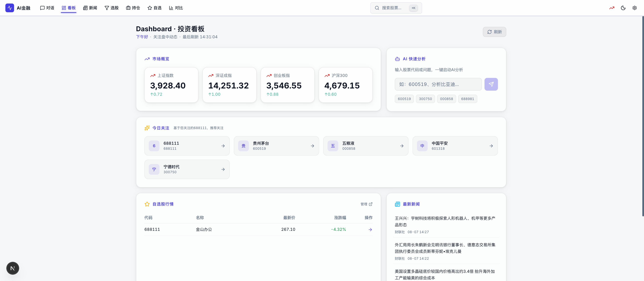Click the 刷新 refresh button
The image size is (644, 281).
pyautogui.click(x=494, y=32)
